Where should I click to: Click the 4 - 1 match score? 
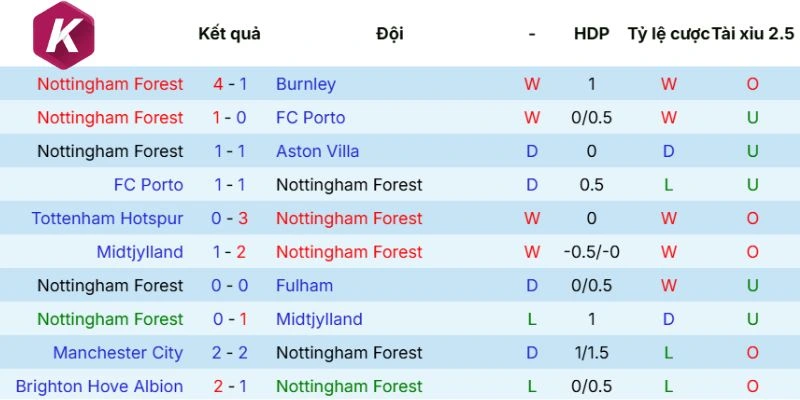click(229, 84)
